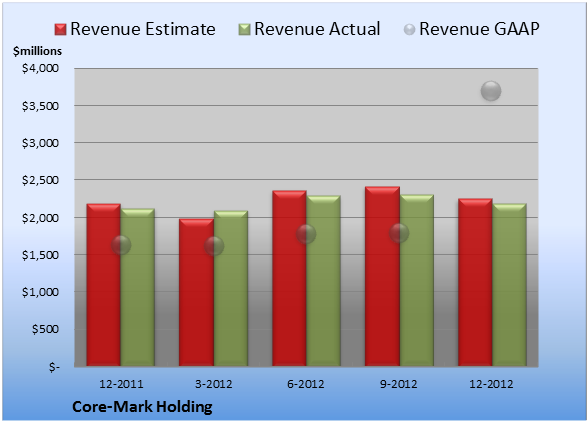Click the GAAP sphere marker for 9-2012
Image resolution: width=588 pixels, height=422 pixels.
click(399, 233)
